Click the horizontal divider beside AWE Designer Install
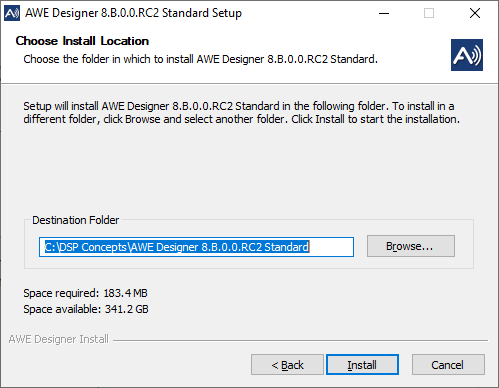 (x=300, y=340)
